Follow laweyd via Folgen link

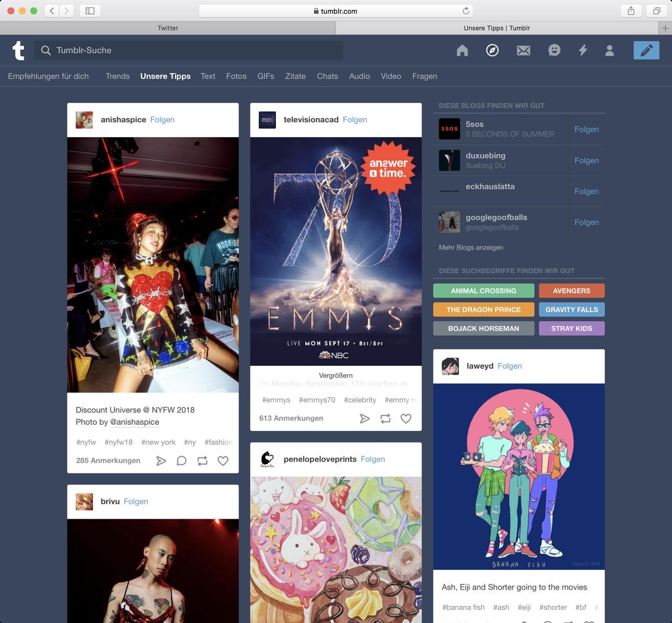pos(509,366)
